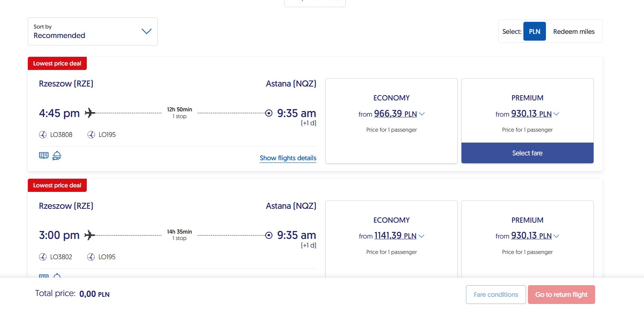Click Go to return flight button

point(561,295)
